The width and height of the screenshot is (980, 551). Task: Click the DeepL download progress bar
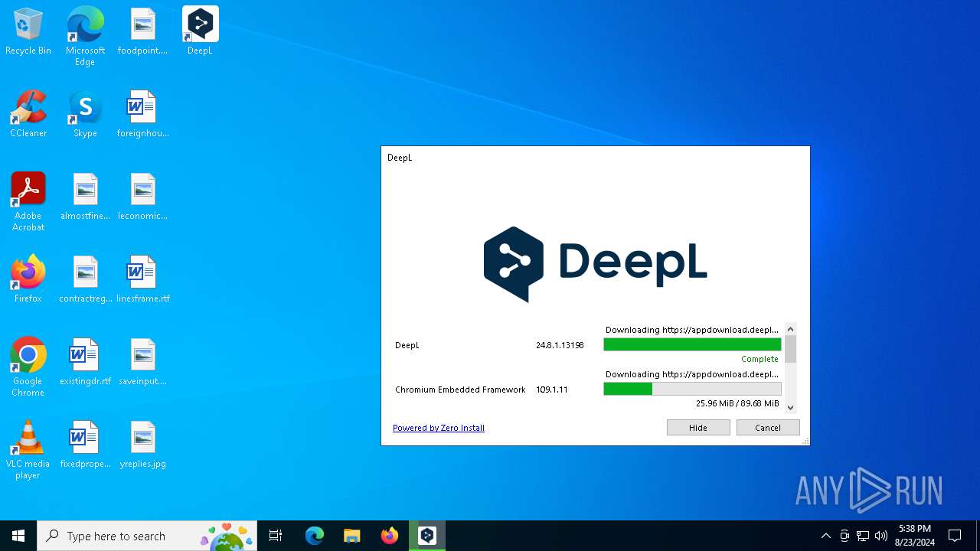692,345
